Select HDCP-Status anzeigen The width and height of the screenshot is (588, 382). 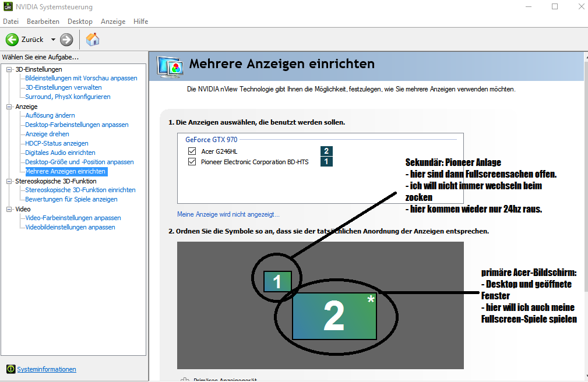(x=57, y=143)
